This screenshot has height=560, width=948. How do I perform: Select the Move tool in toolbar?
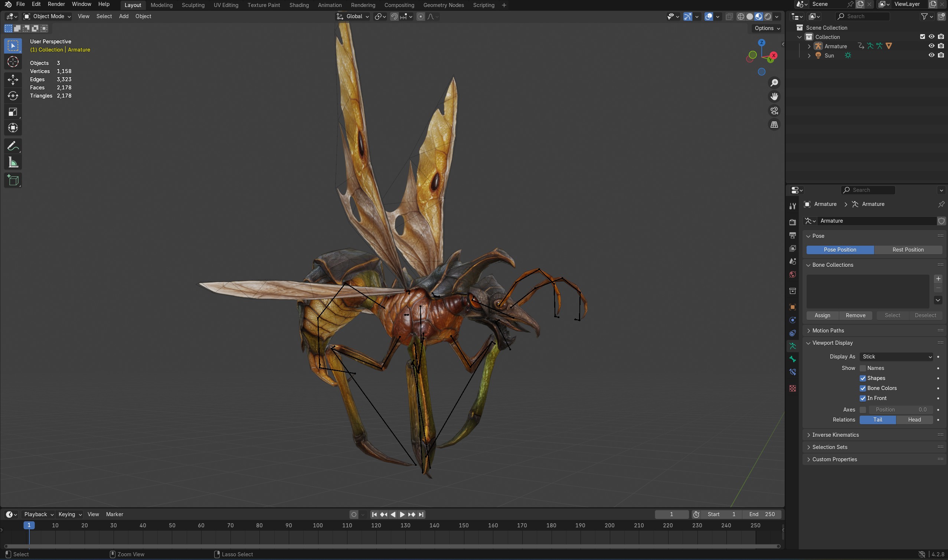coord(13,79)
